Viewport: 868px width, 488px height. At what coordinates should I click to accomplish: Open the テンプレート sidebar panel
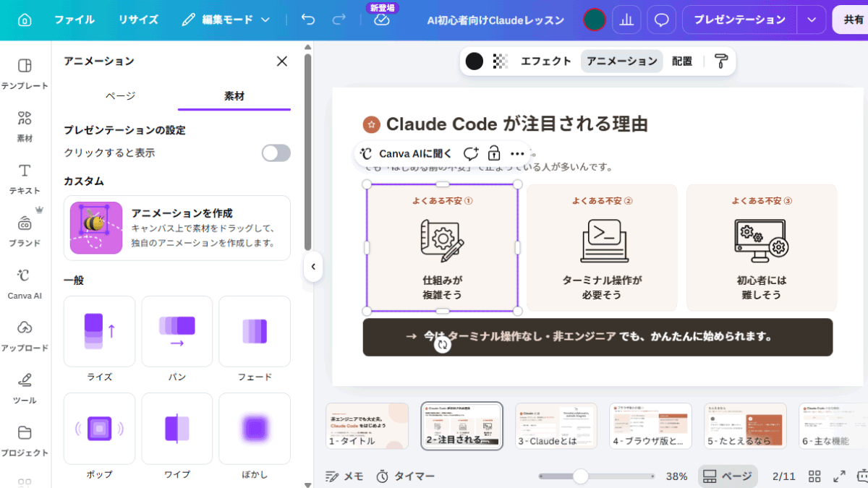click(x=25, y=74)
